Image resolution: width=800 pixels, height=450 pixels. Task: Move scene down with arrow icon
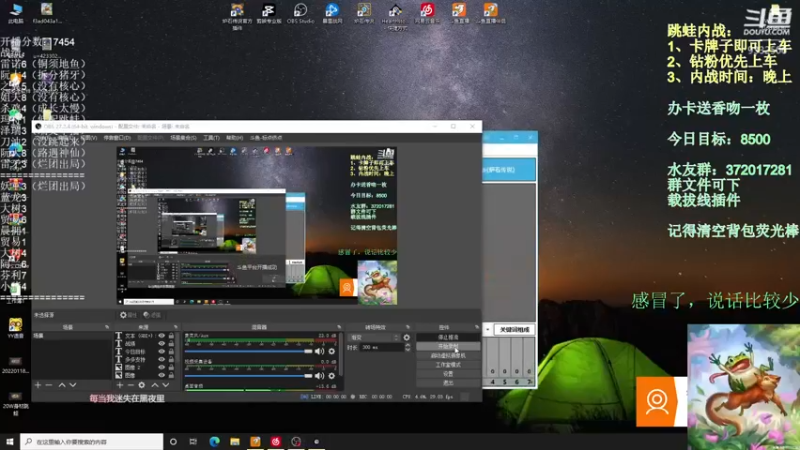(73, 385)
